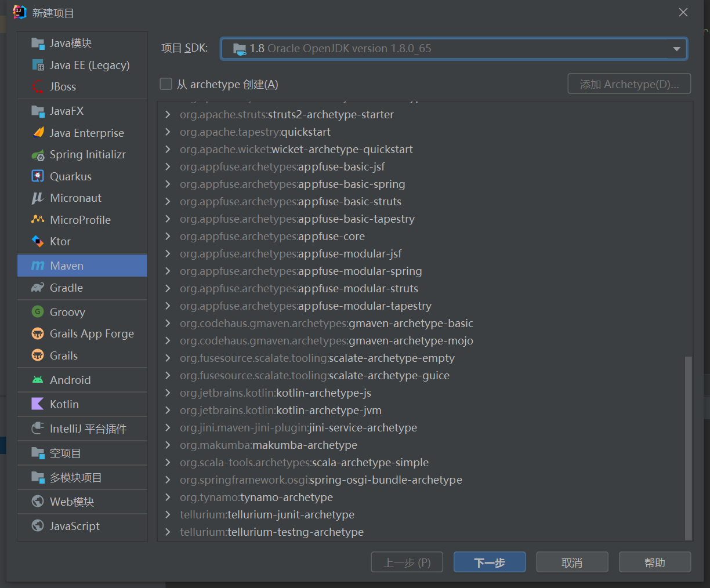
Task: Select scalate-archetype-guice archetype text
Action: pyautogui.click(x=389, y=376)
